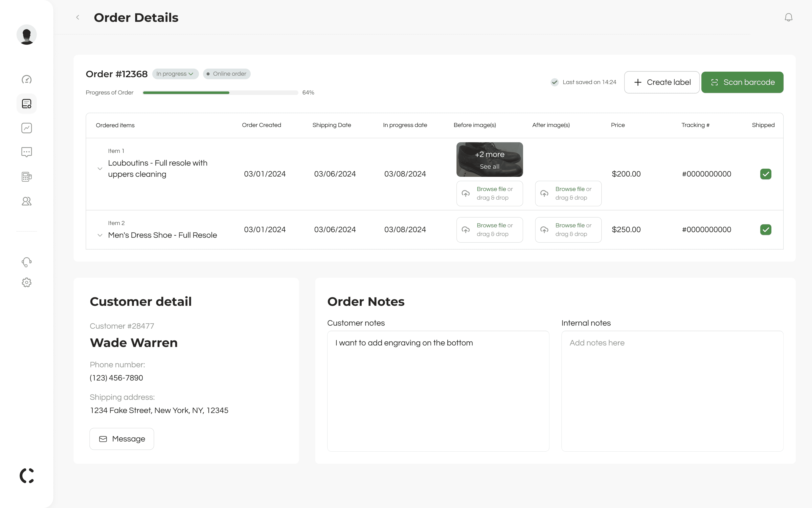Click the $200.00 price cell
812x508 pixels.
click(626, 174)
